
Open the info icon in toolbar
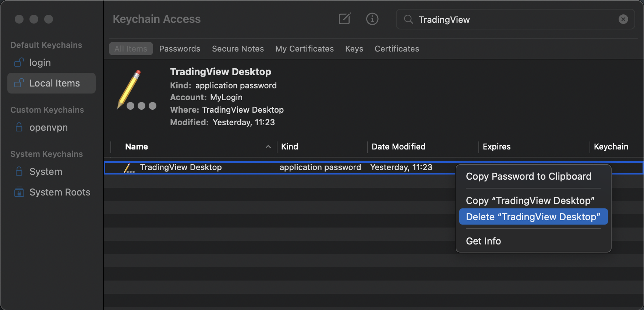click(x=372, y=19)
